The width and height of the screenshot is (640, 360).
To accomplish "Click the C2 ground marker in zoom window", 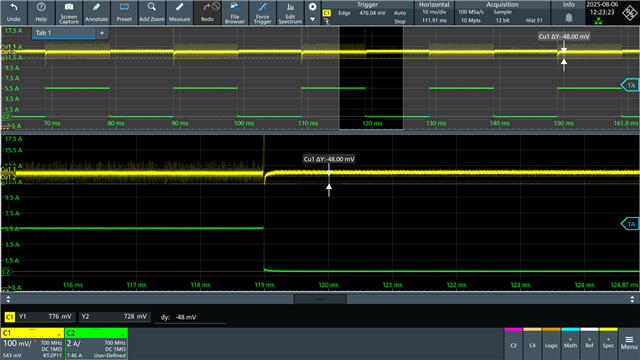I will click(6, 271).
